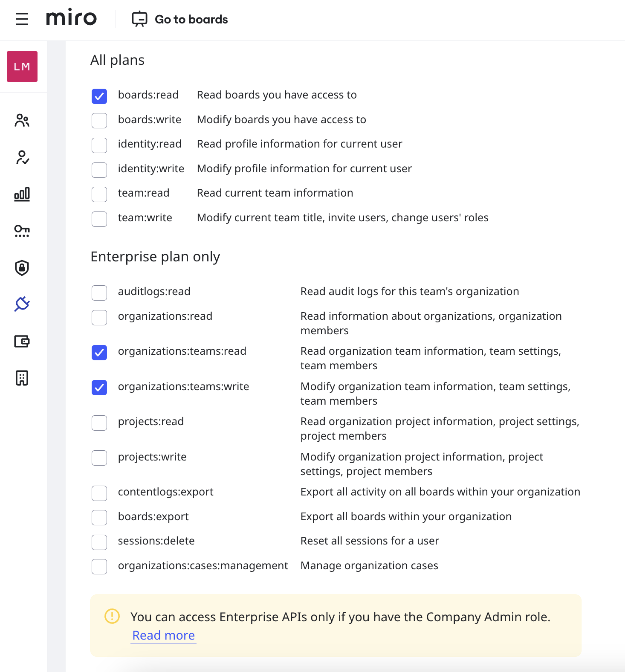This screenshot has height=672, width=625.
Task: Enable the boards:write scope
Action: 99,121
